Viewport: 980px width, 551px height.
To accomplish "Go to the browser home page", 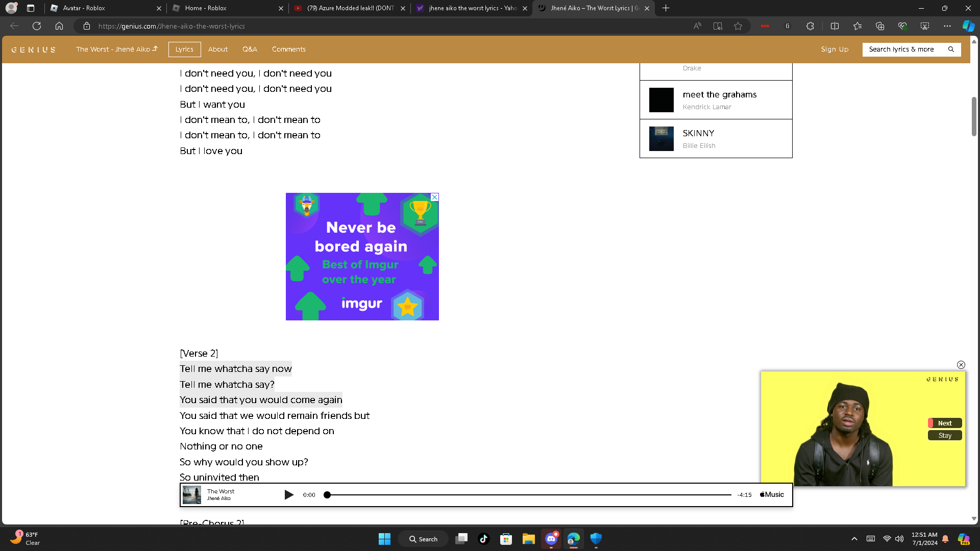I will pyautogui.click(x=59, y=26).
